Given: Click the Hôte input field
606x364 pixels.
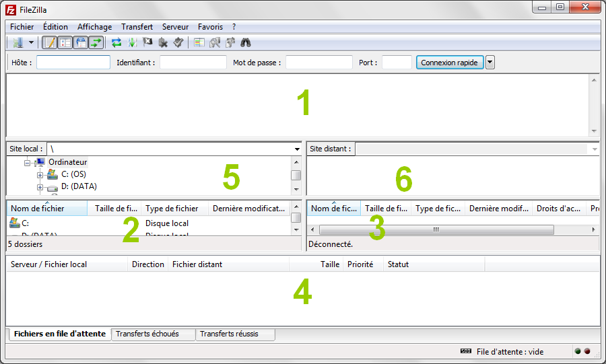Looking at the screenshot, I should (x=73, y=63).
